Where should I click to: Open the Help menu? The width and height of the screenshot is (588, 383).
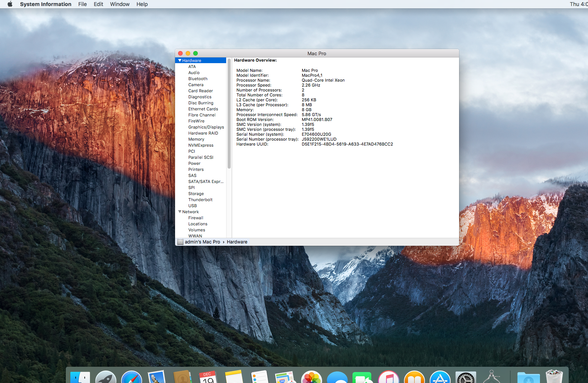[142, 4]
